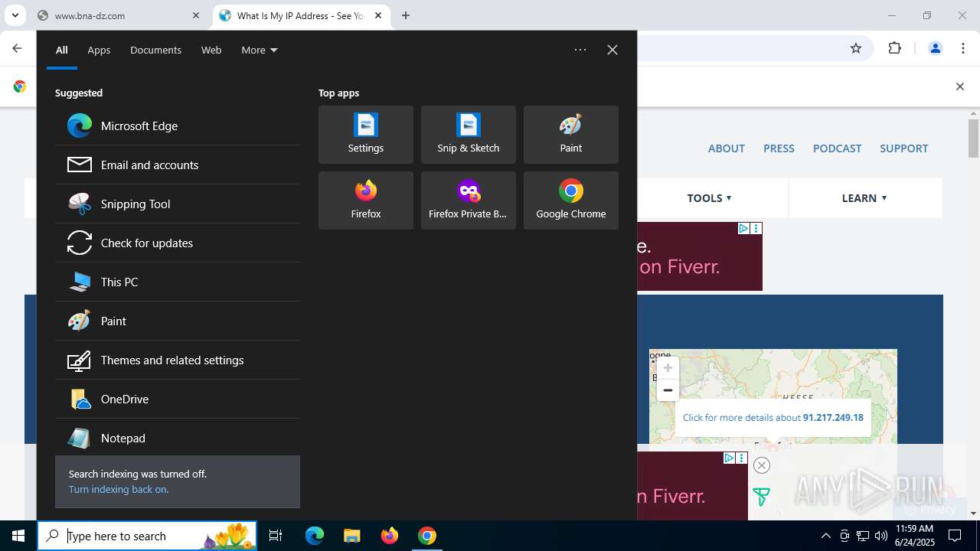This screenshot has height=551, width=980.
Task: Close the Windows search panel
Action: (612, 50)
